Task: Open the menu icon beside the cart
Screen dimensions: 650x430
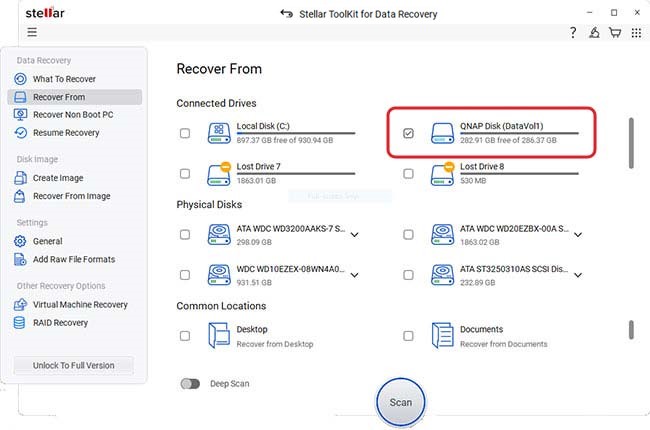Action: [x=635, y=33]
